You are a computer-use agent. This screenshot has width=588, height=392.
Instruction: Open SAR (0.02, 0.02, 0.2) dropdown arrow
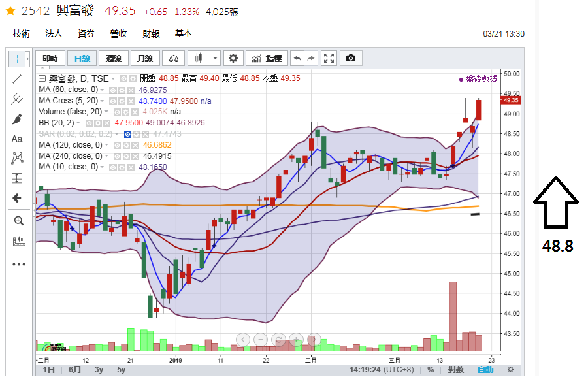coord(117,134)
